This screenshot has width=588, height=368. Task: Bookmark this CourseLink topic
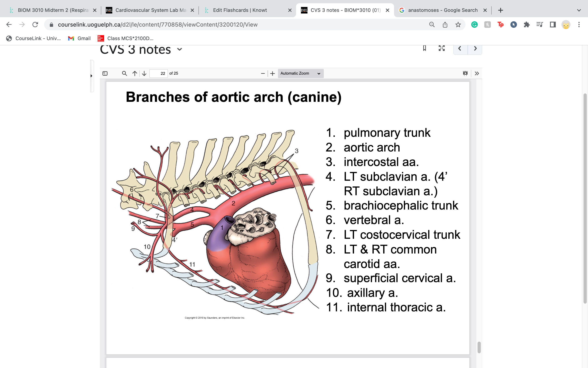tap(424, 48)
